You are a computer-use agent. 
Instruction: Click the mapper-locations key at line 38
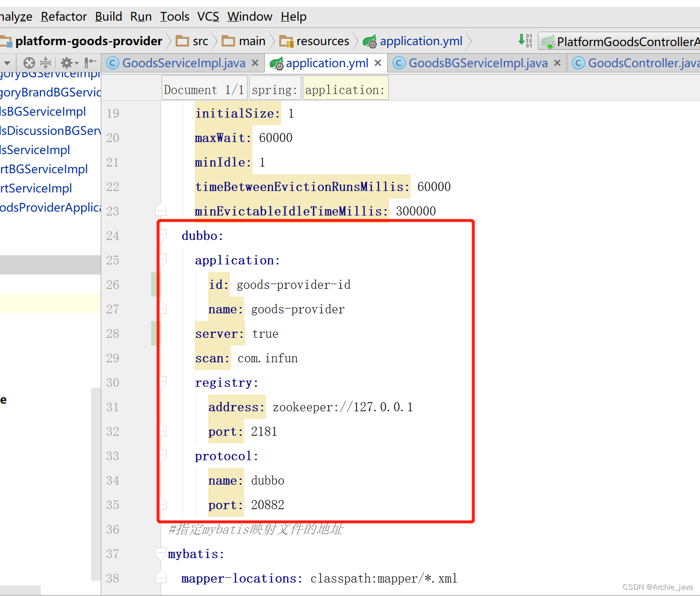click(242, 578)
